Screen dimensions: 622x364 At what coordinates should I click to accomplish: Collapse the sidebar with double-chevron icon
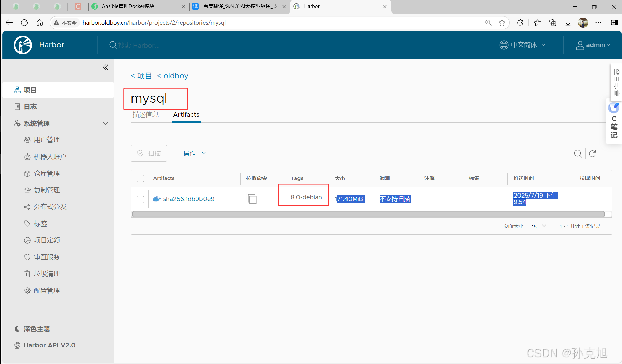tap(105, 67)
